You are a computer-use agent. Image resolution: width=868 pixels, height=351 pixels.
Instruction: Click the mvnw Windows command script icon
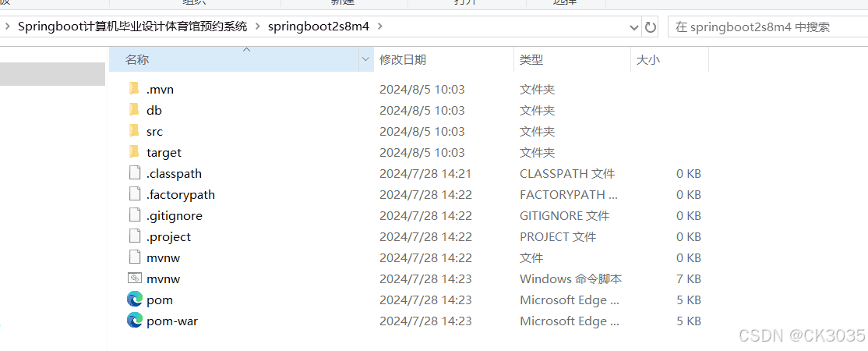click(x=135, y=278)
